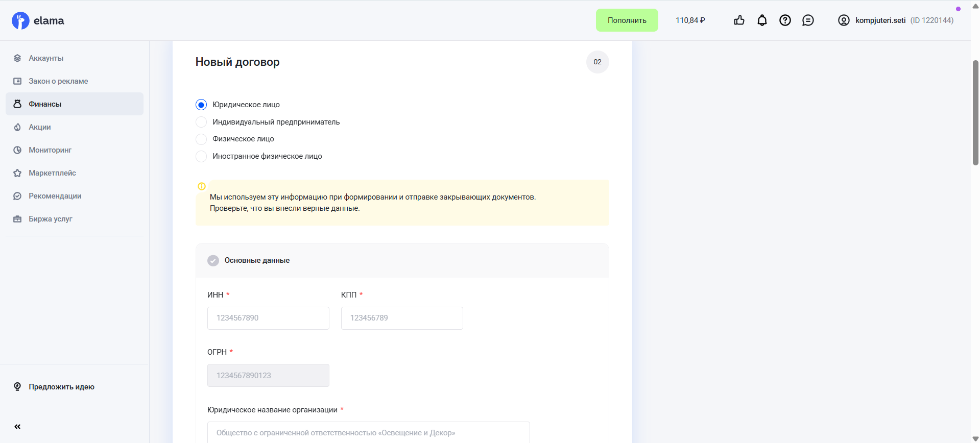980x443 pixels.
Task: Select Иностранное физическое лицо radio option
Action: [201, 156]
